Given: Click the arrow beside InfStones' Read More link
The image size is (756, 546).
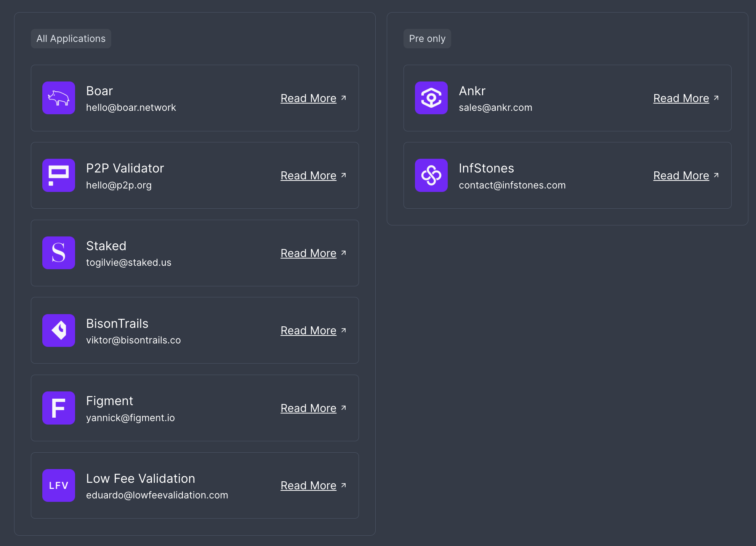Looking at the screenshot, I should coord(716,174).
